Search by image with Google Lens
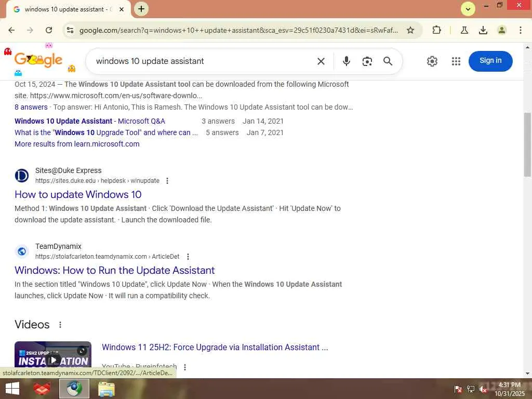 coord(367,61)
